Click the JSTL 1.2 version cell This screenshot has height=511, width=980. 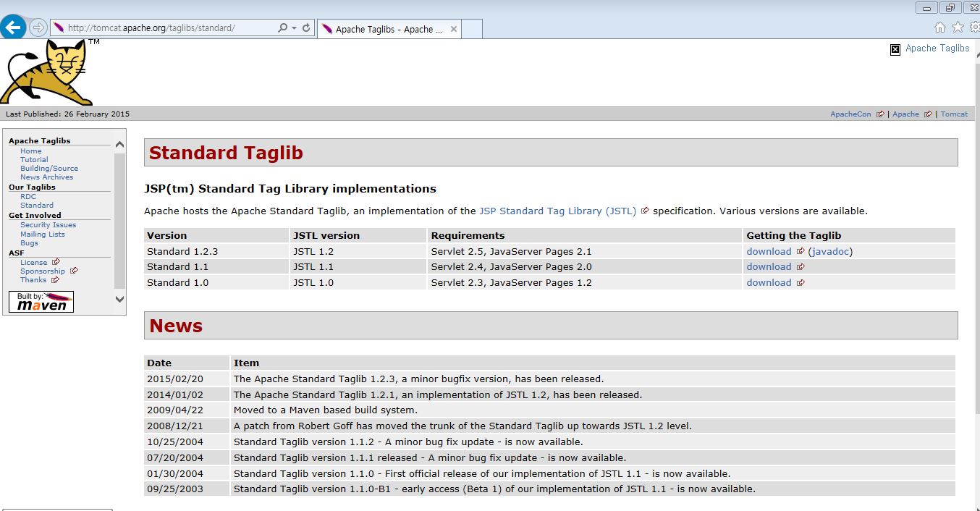click(x=358, y=252)
